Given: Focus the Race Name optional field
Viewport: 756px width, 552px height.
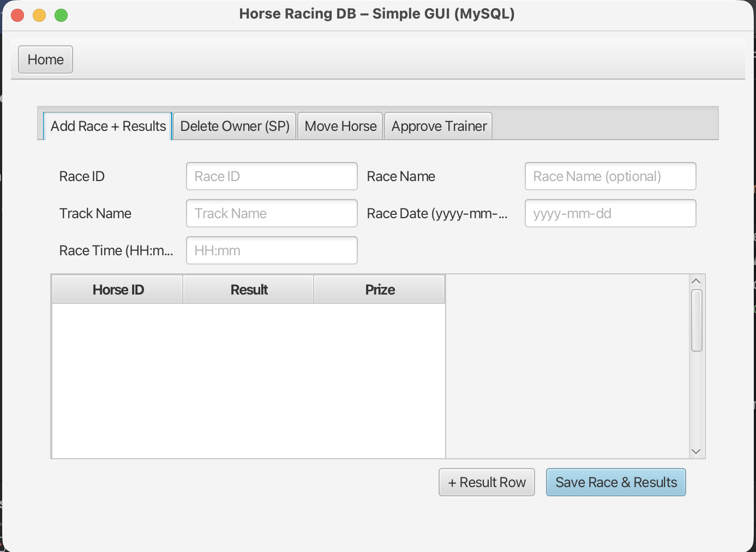Looking at the screenshot, I should tap(610, 176).
